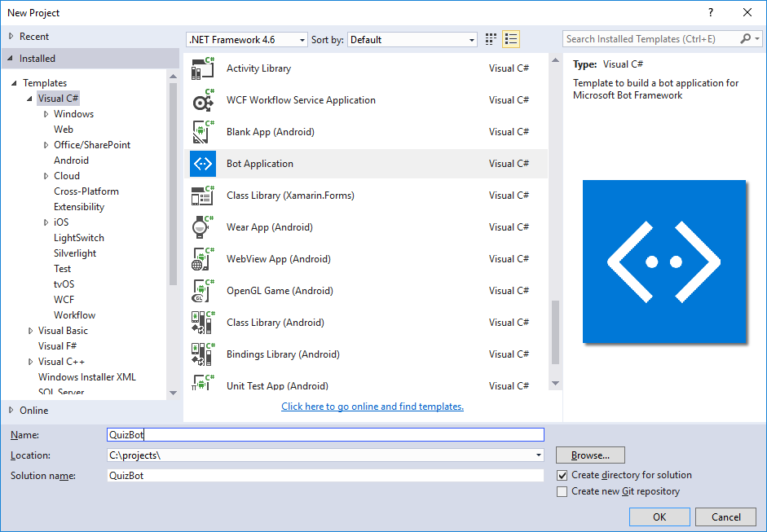
Task: Open the Sort by dropdown
Action: point(471,38)
